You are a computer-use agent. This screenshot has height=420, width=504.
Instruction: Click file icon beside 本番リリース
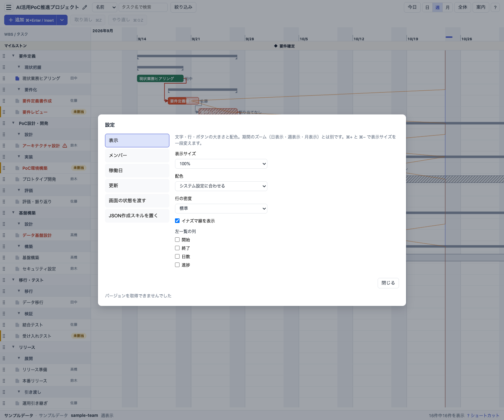[x=17, y=381]
